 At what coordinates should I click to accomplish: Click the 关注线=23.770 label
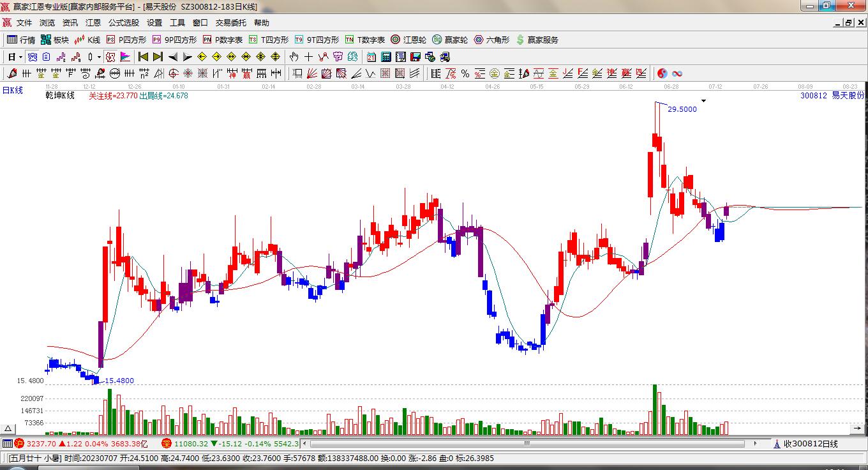point(113,96)
